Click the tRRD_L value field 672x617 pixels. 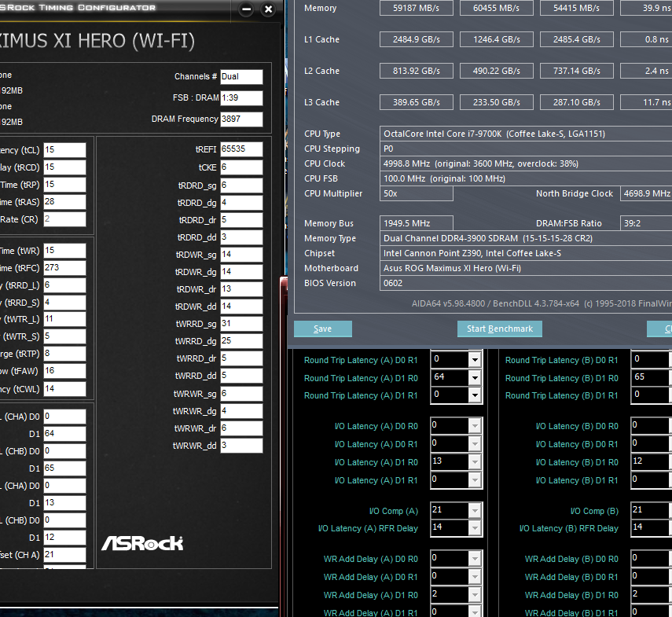[64, 285]
